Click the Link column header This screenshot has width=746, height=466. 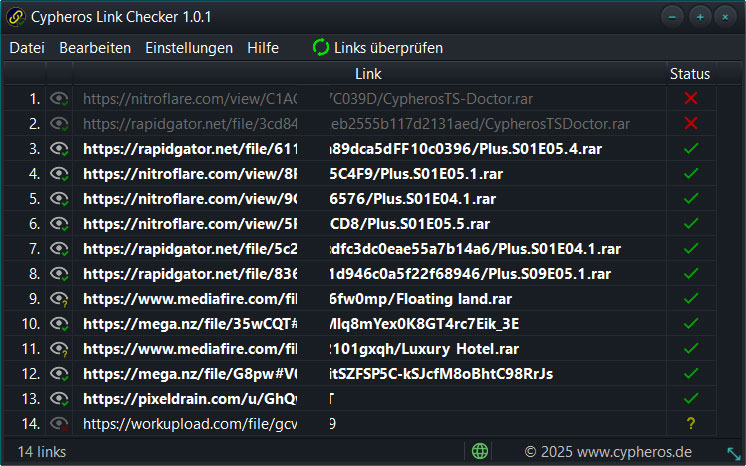click(x=368, y=74)
